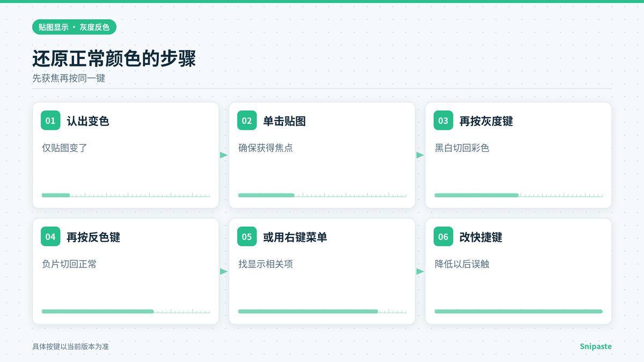The image size is (644, 362).
Task: Click the description 确保获得焦点
Action: tap(266, 148)
